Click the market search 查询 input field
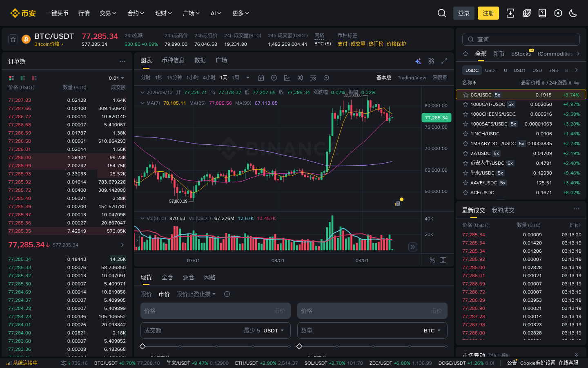Viewport: 588px width, 368px height. [521, 39]
